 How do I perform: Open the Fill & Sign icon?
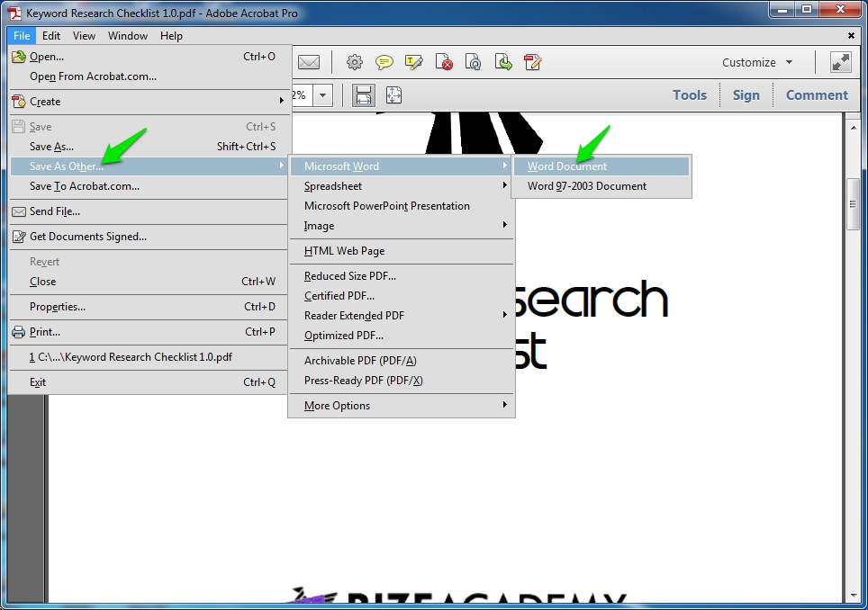click(534, 62)
